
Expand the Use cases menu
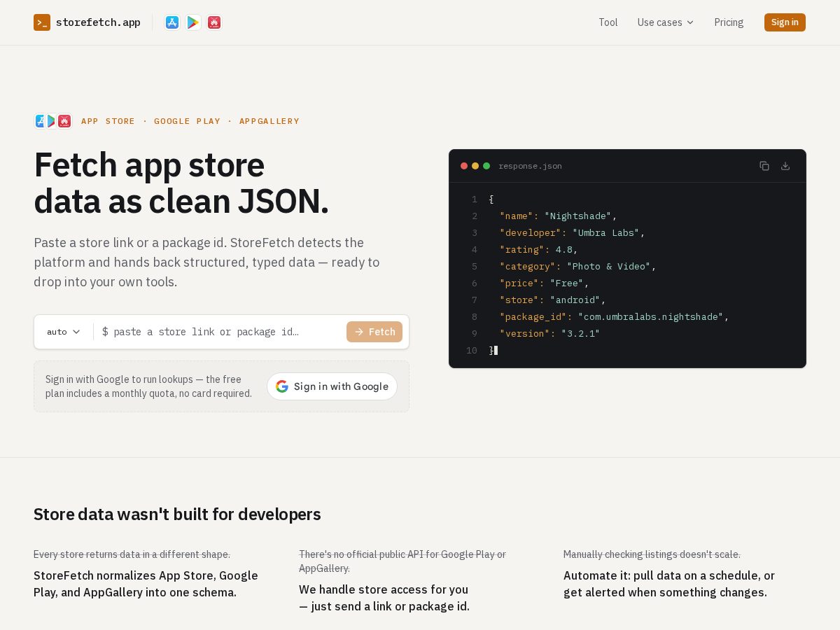coord(666,22)
